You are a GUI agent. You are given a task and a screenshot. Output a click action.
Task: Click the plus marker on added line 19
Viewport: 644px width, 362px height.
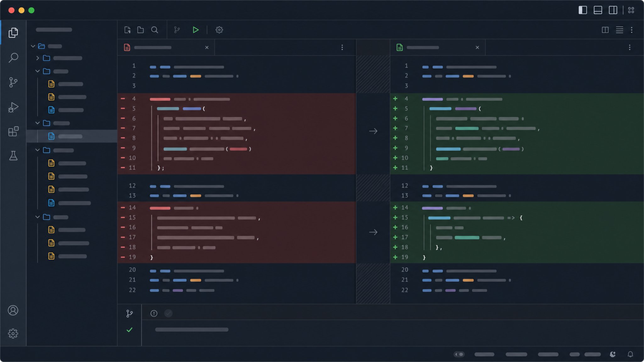(x=395, y=257)
